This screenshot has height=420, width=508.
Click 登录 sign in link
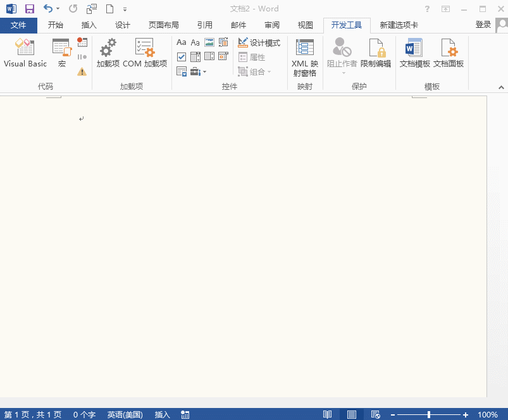(x=483, y=25)
